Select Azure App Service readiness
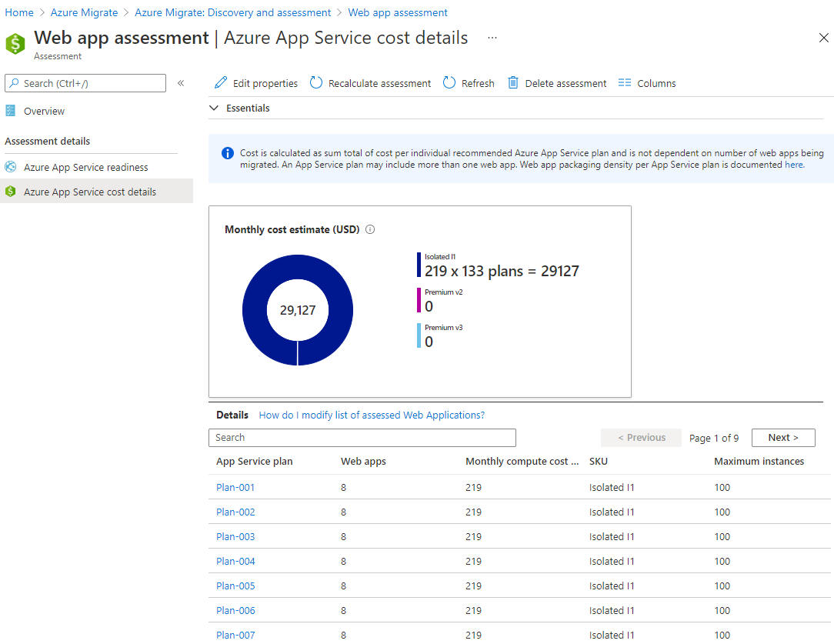 coord(85,167)
